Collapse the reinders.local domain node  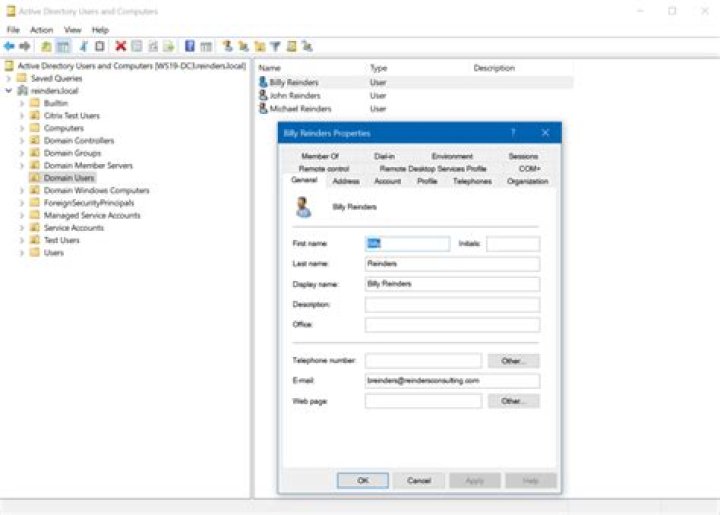(x=8, y=91)
